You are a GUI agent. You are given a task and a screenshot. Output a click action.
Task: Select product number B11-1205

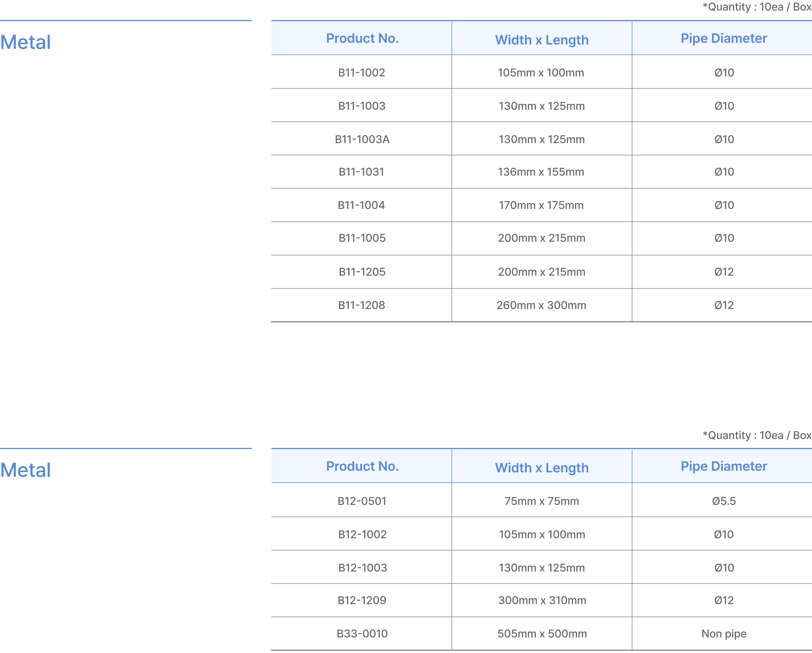(362, 272)
